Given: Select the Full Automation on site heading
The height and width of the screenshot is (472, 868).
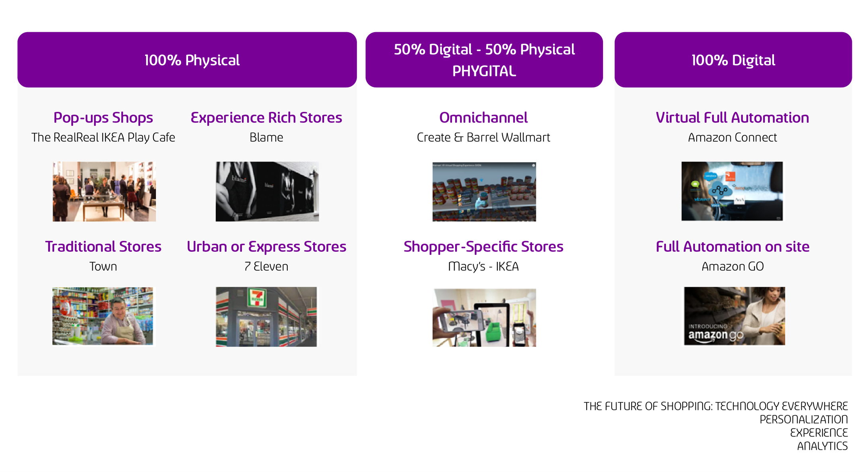Looking at the screenshot, I should click(x=732, y=247).
